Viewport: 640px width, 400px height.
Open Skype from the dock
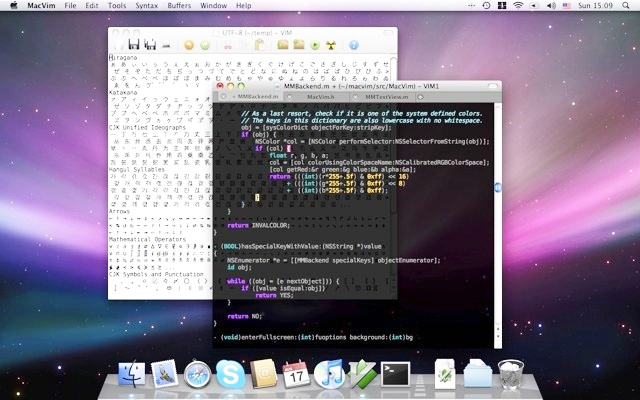(230, 374)
